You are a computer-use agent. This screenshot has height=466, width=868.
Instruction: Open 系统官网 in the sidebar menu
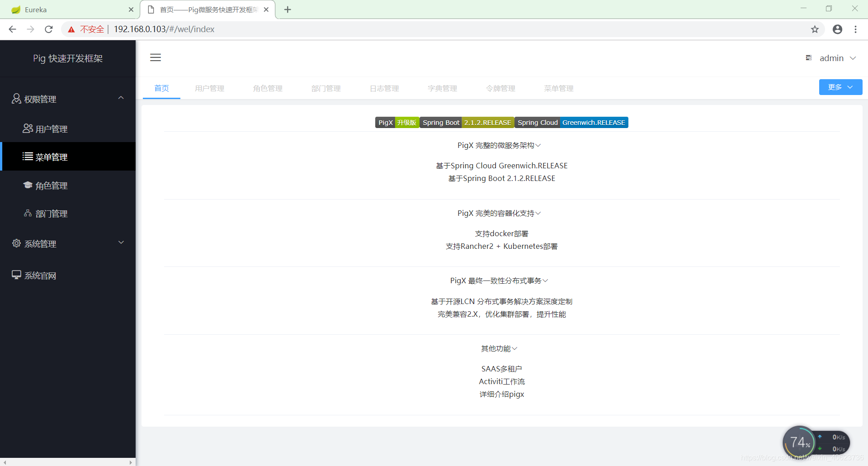(x=68, y=276)
